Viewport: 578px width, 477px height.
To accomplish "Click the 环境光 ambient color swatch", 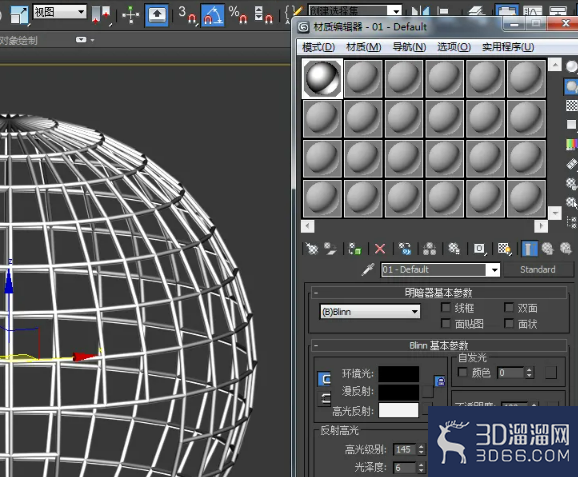I will (x=399, y=374).
